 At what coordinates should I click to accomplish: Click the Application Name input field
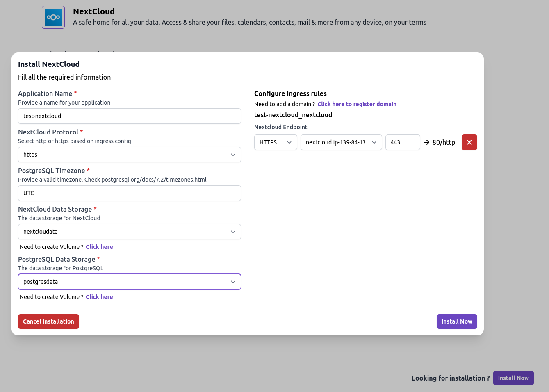point(130,116)
